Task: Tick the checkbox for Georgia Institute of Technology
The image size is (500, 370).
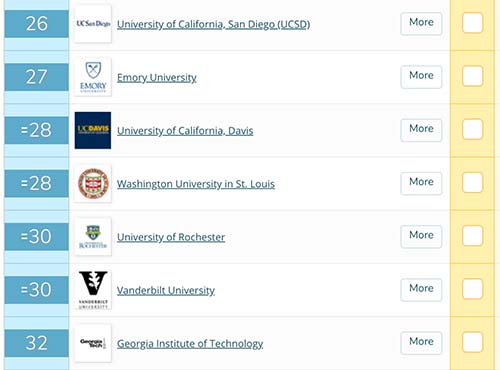Action: tap(472, 342)
